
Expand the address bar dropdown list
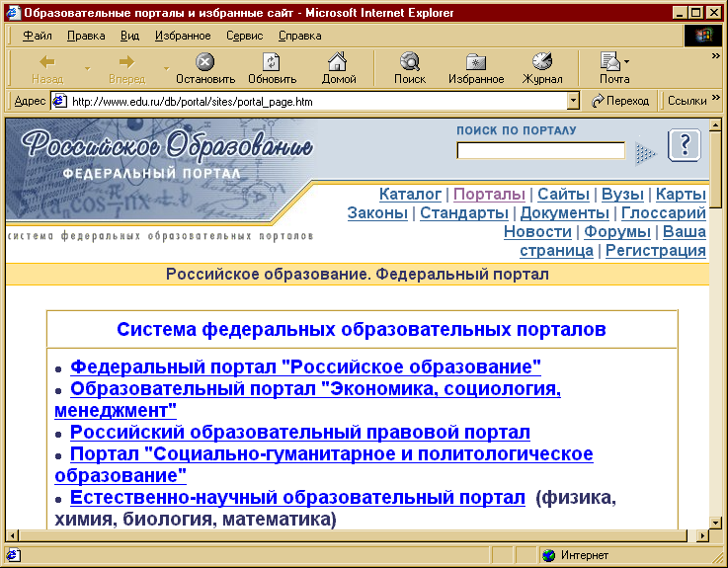tap(573, 101)
